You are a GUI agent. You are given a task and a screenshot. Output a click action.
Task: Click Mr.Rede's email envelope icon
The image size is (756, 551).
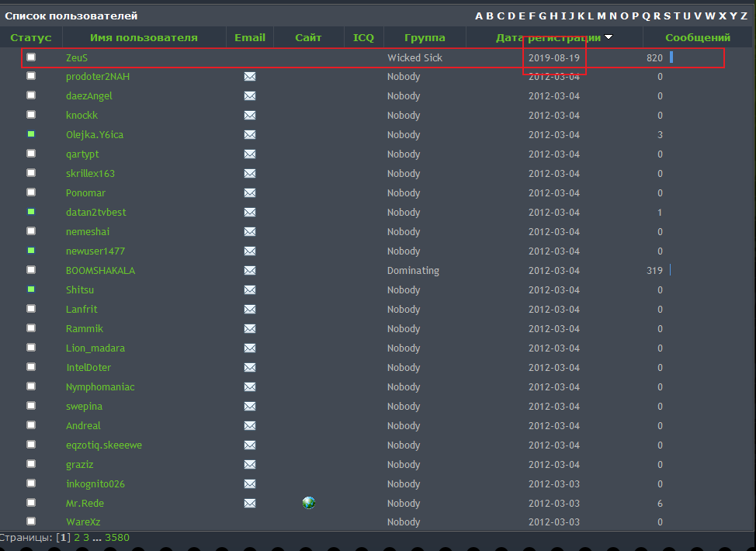pos(250,504)
